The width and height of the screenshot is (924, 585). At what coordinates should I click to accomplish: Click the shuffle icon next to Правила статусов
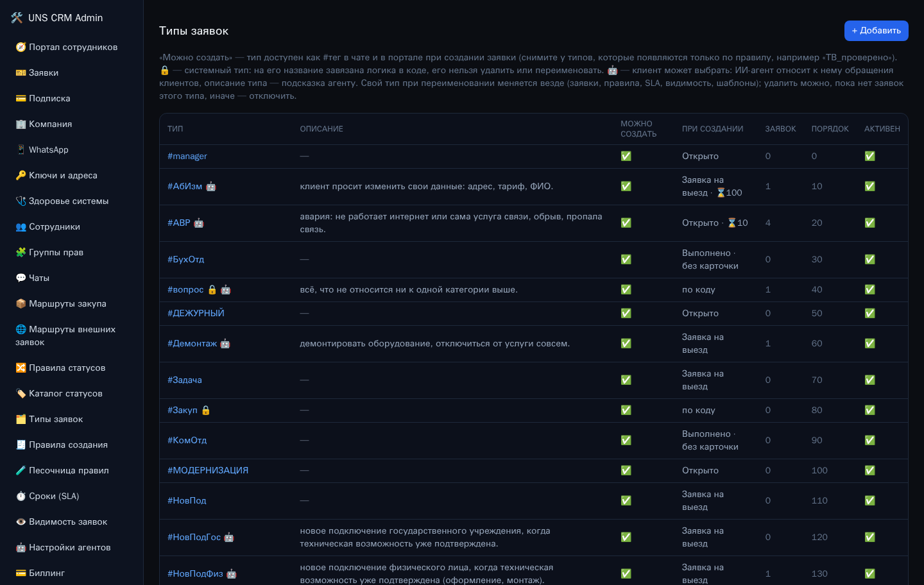pyautogui.click(x=21, y=368)
